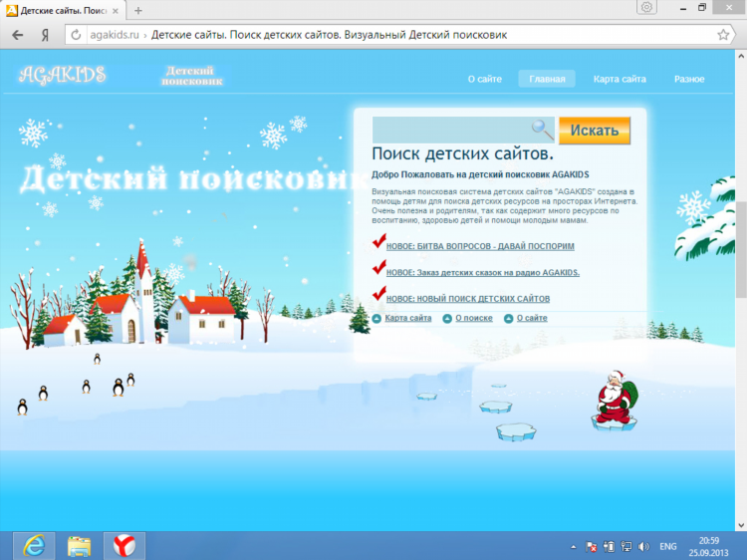Open Internet Explorer from the taskbar
This screenshot has height=560, width=747.
tap(34, 546)
